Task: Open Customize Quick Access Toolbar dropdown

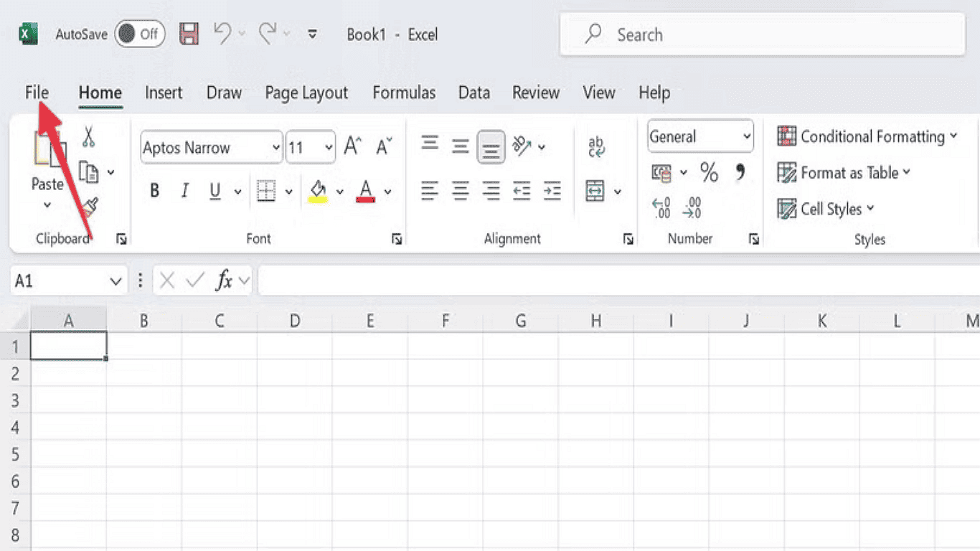Action: (312, 34)
